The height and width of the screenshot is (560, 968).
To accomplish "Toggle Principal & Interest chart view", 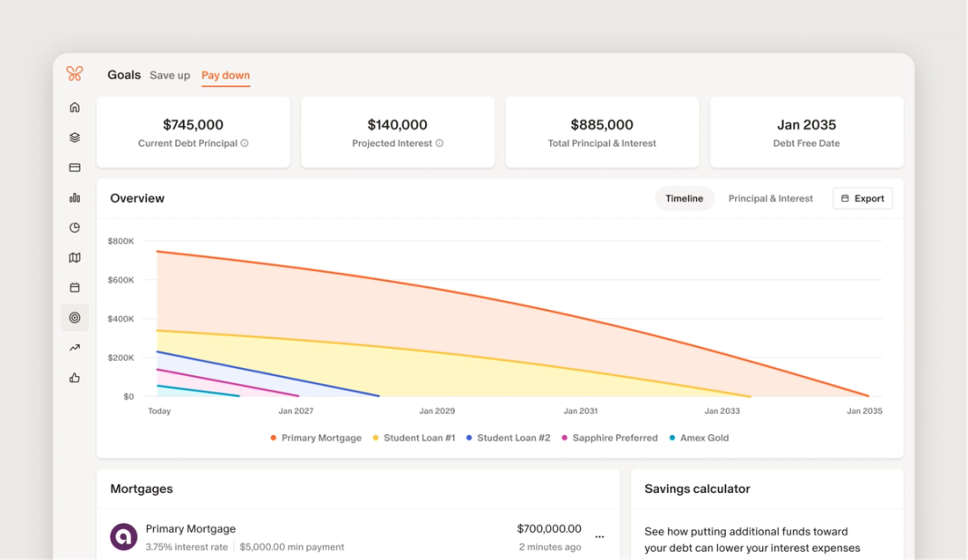I will (770, 198).
